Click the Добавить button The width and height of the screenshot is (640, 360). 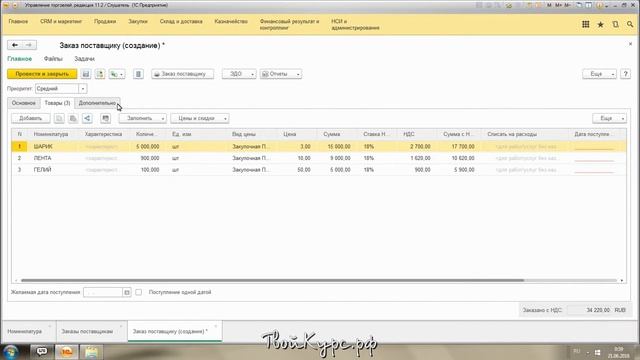[x=31, y=118]
